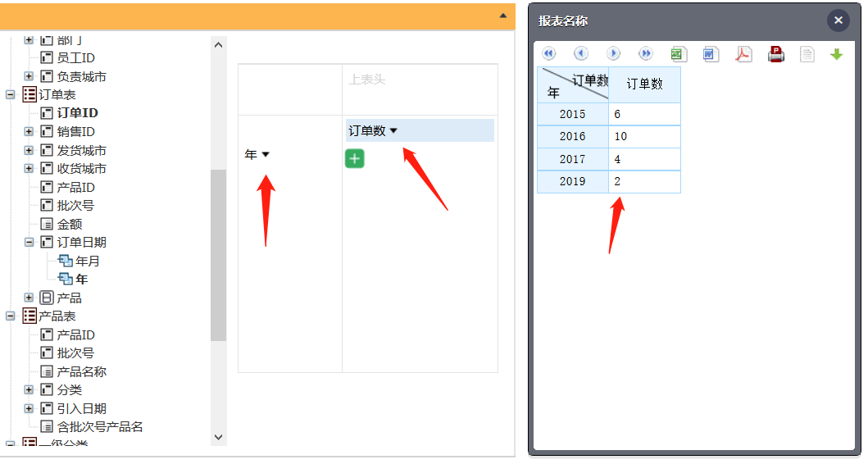Collapse the 订单表 table node
Screen dimensions: 868x464
(x=10, y=94)
